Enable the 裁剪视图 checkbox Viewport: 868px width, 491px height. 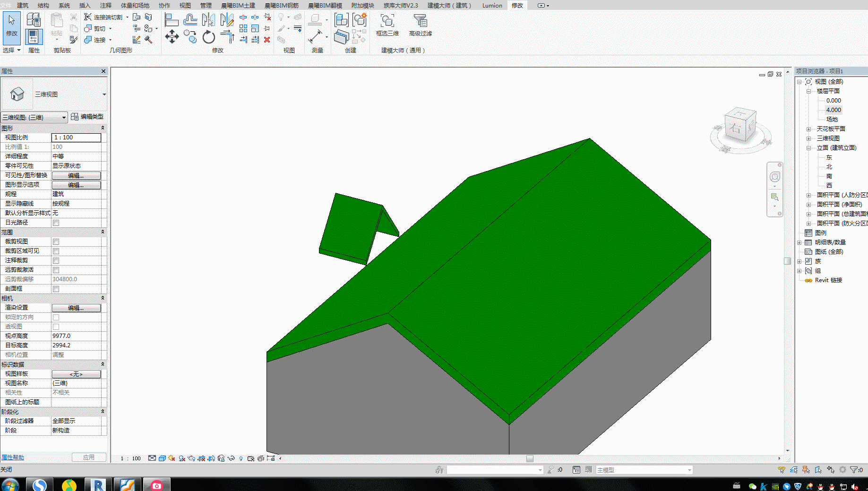click(56, 241)
